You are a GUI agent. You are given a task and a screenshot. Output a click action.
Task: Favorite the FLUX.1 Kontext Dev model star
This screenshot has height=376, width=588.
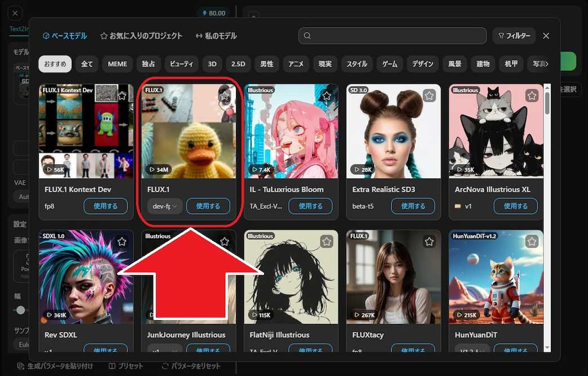pos(122,96)
